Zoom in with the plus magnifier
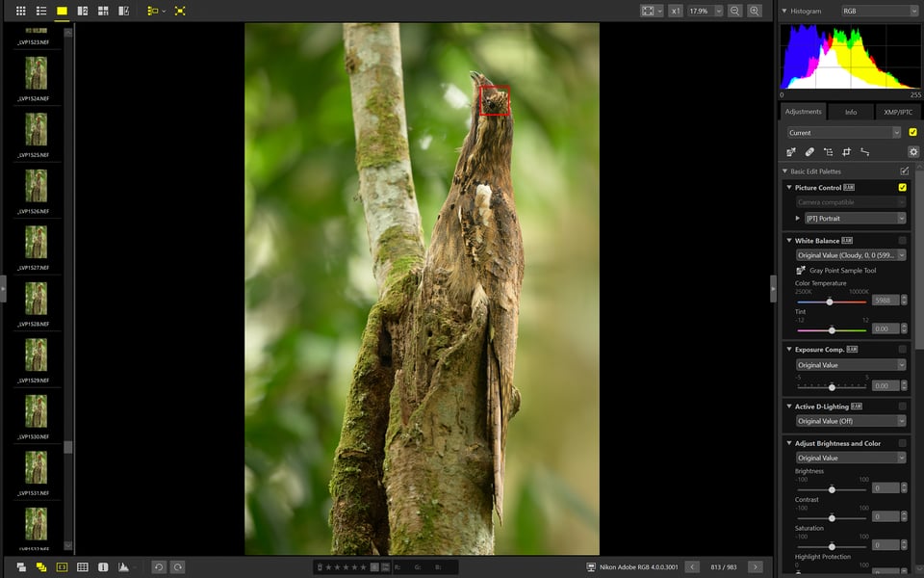The image size is (924, 578). [x=755, y=11]
